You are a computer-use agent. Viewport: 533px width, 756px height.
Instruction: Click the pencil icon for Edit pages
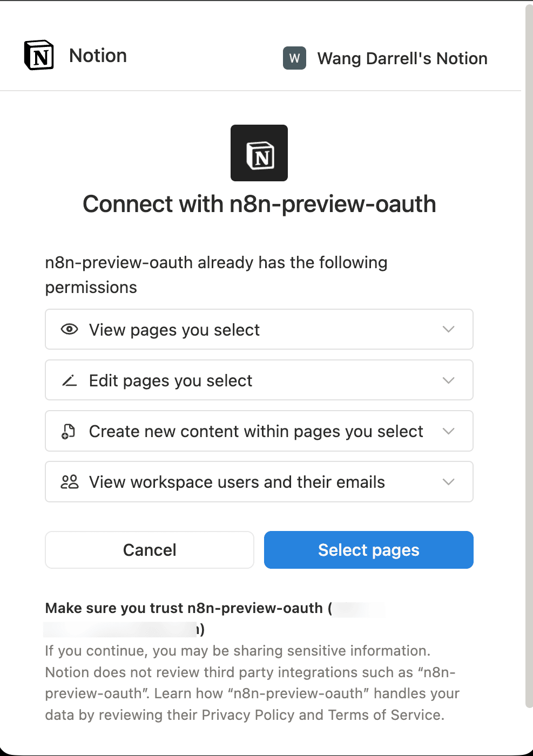(x=70, y=380)
